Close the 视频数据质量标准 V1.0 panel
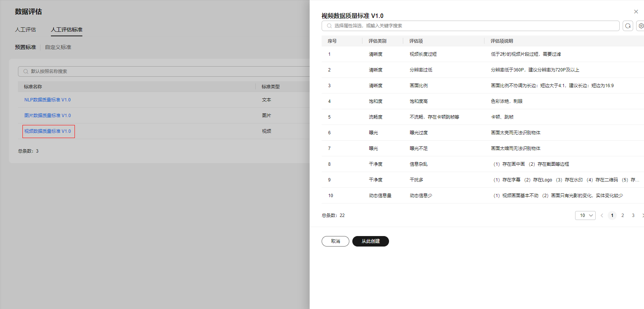This screenshot has width=644, height=309. coord(636,12)
